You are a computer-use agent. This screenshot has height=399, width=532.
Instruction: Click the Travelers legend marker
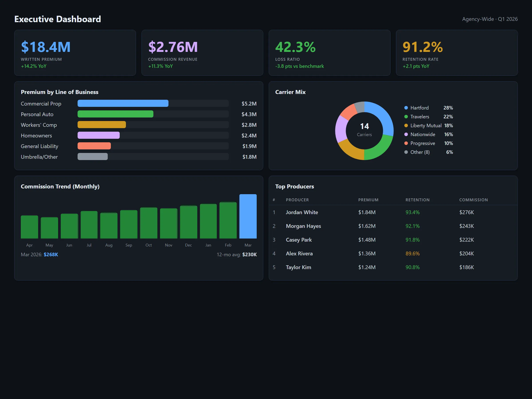[x=406, y=117]
